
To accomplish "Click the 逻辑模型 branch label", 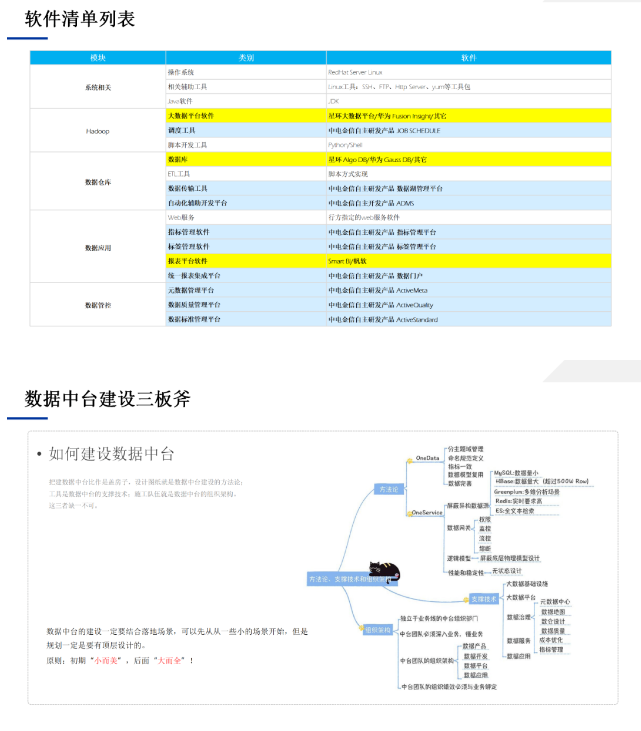I will coord(459,559).
